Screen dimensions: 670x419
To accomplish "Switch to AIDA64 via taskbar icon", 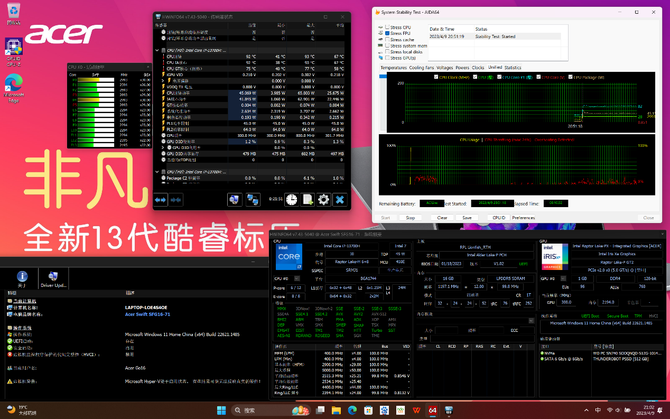I will [x=432, y=410].
